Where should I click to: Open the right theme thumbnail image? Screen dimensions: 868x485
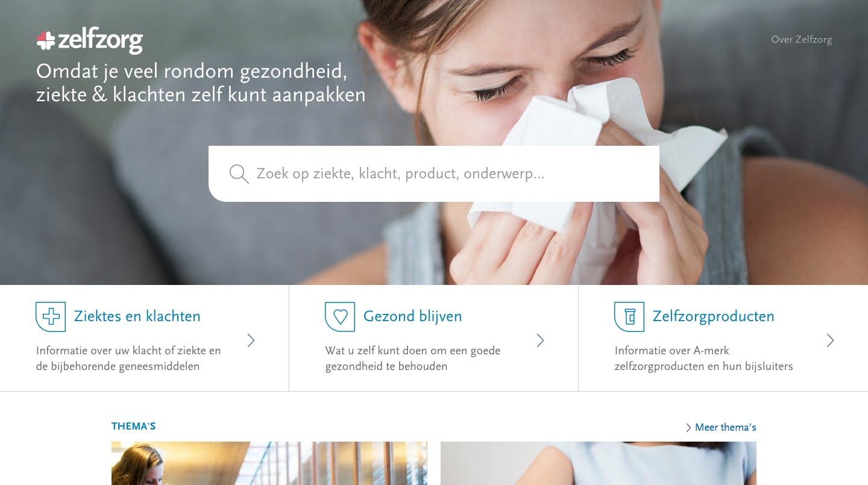pyautogui.click(x=599, y=463)
